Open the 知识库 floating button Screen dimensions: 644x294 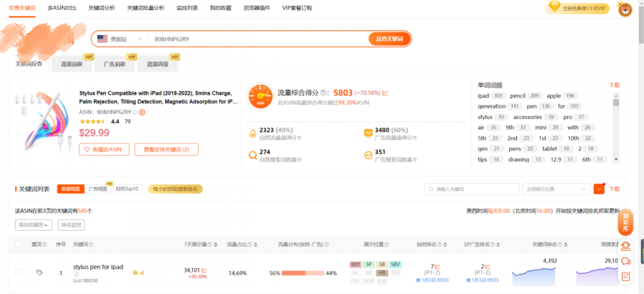click(626, 222)
